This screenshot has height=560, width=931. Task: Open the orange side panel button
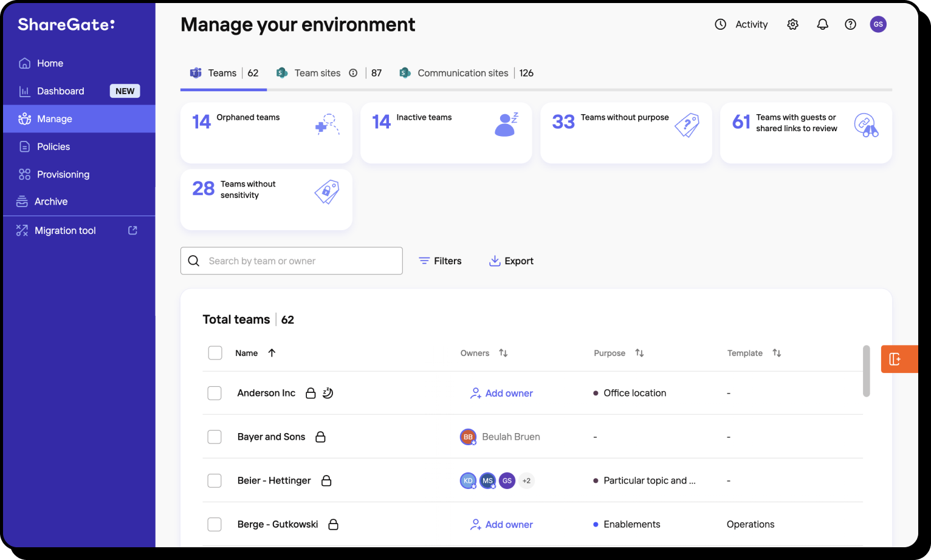[899, 359]
